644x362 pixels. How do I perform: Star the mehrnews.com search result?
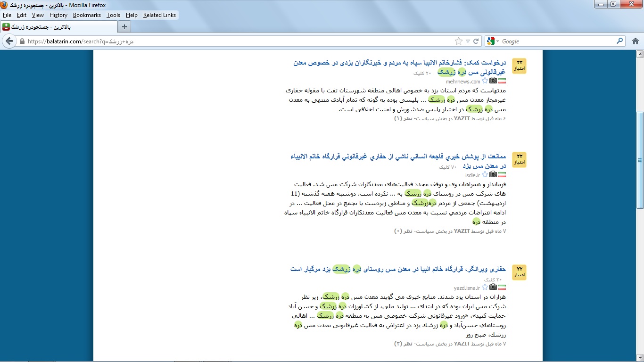[485, 81]
